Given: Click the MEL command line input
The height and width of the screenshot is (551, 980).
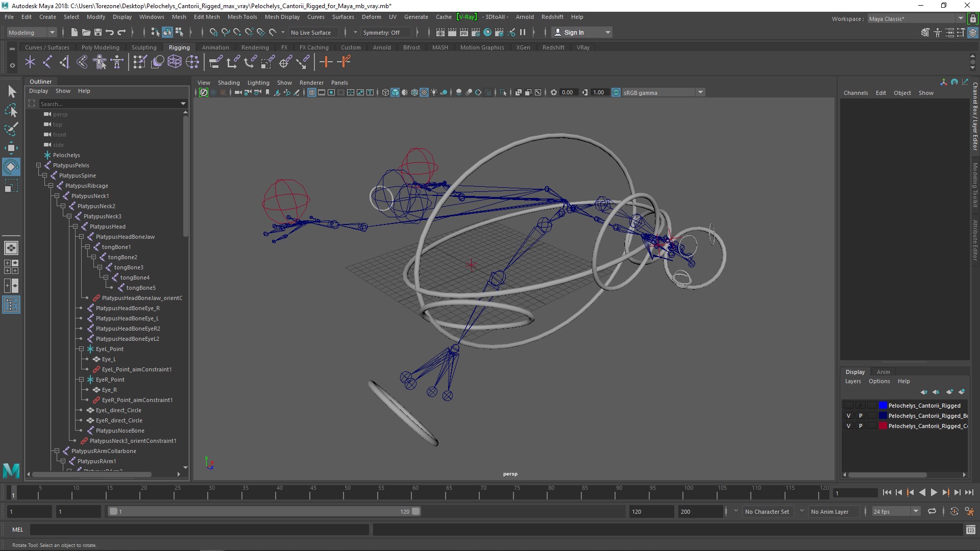Looking at the screenshot, I should [x=199, y=530].
